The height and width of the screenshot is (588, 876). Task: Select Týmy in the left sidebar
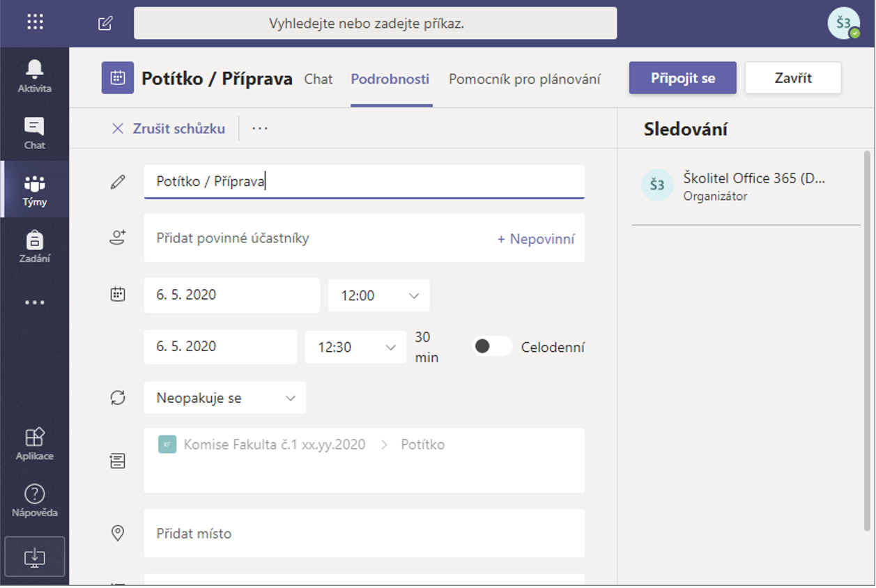34,189
